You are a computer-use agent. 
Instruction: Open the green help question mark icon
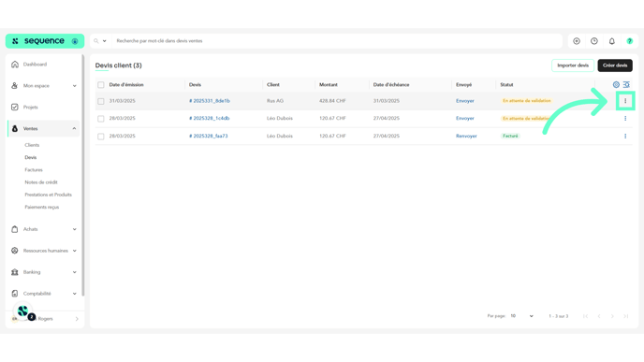630,41
